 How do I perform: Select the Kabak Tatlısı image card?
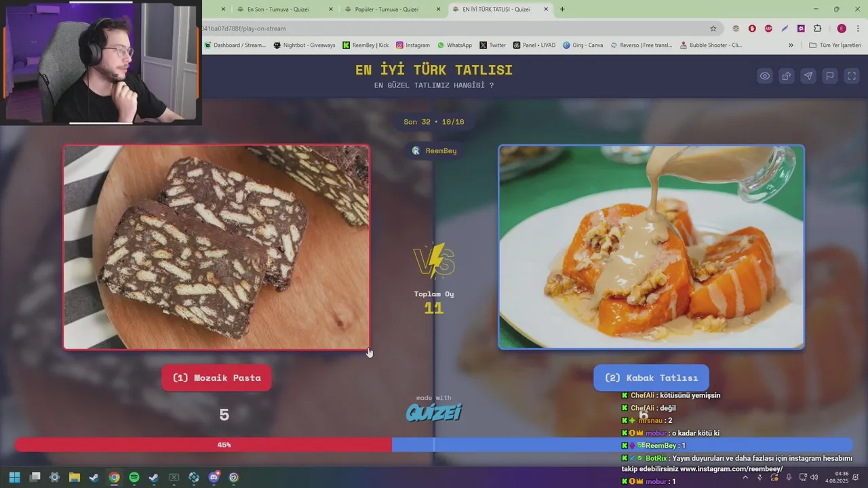[x=651, y=247]
